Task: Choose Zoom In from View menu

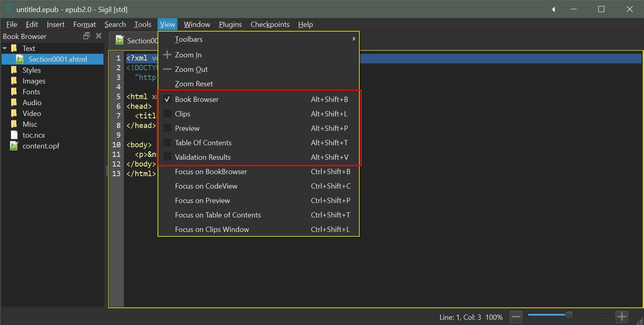Action: [259, 55]
